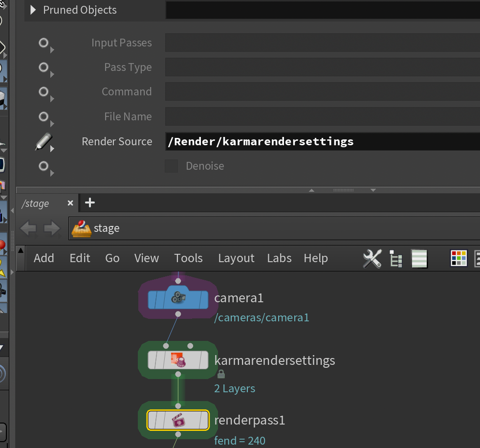Select the camera1 node
The image size is (480, 448).
[178, 298]
